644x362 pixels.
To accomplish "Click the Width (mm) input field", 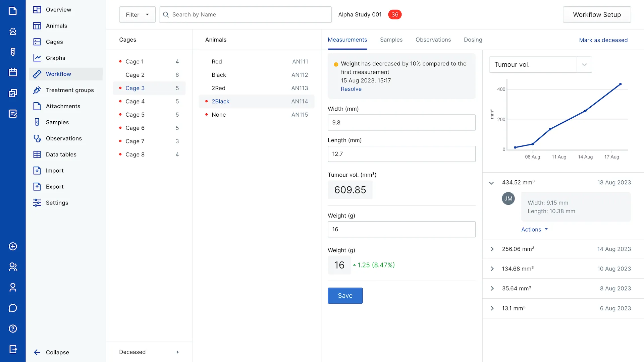I will (401, 122).
